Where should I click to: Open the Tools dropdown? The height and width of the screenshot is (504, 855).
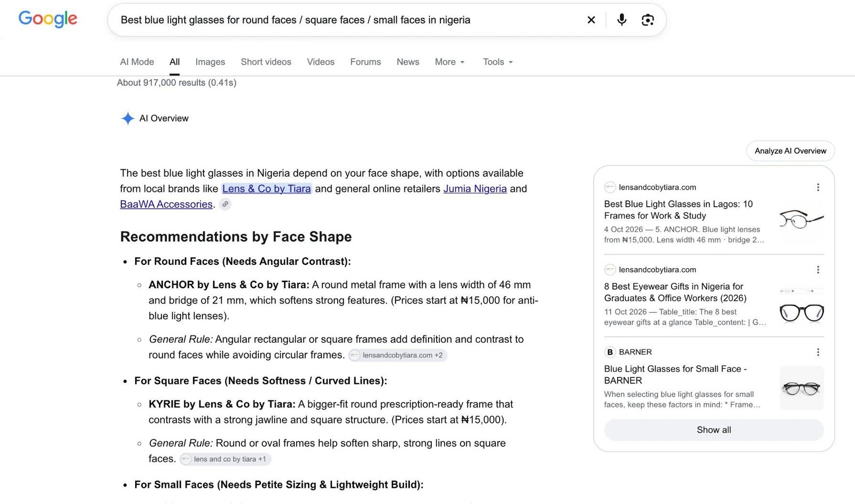498,62
